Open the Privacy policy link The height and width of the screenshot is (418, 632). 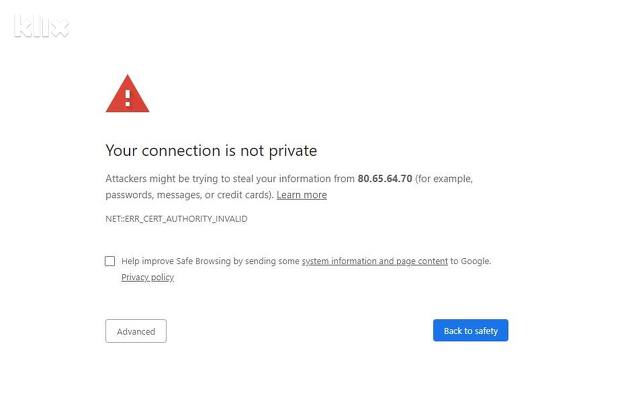(147, 277)
